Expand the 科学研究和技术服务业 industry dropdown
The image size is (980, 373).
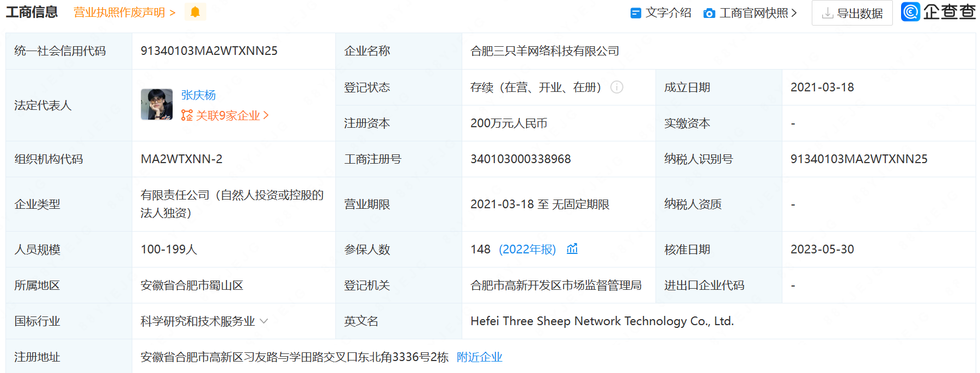[264, 321]
